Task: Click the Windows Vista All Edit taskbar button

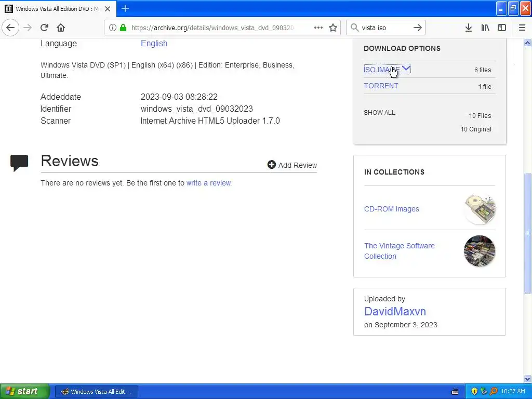Action: (x=96, y=392)
